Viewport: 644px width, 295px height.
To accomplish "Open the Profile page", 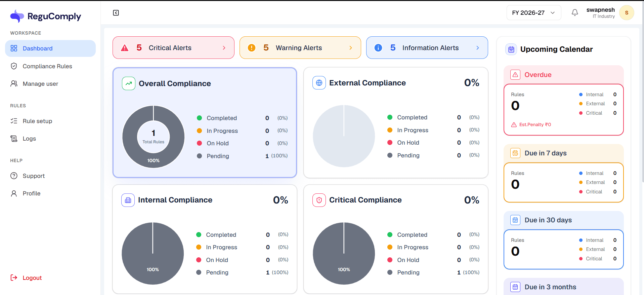I will [x=50, y=193].
